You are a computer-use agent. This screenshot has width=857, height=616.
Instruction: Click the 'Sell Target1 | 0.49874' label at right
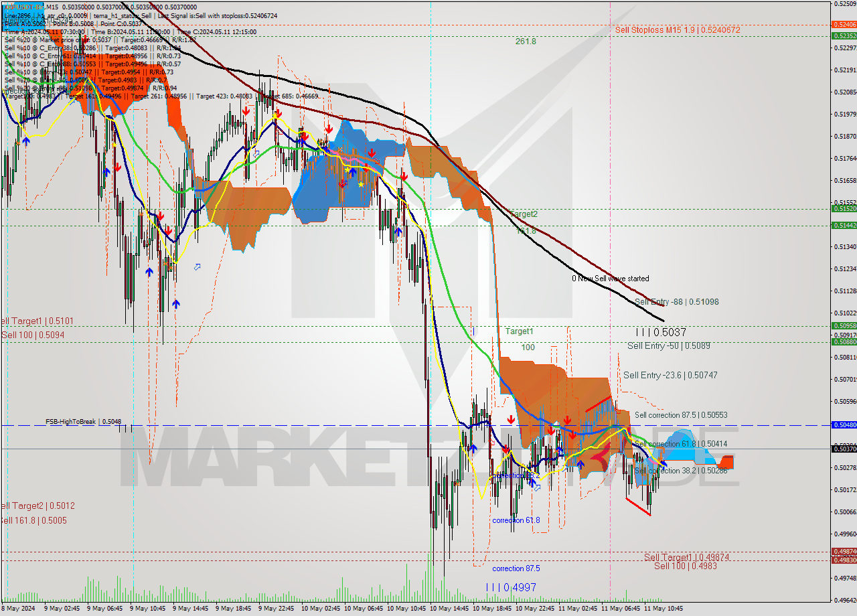[x=687, y=557]
